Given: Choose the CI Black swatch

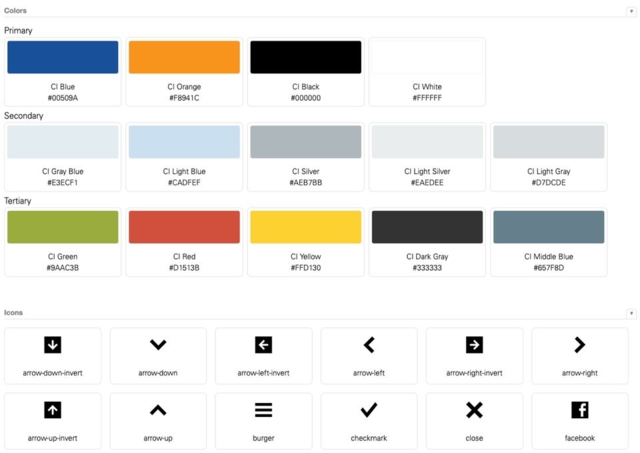Looking at the screenshot, I should pos(306,57).
